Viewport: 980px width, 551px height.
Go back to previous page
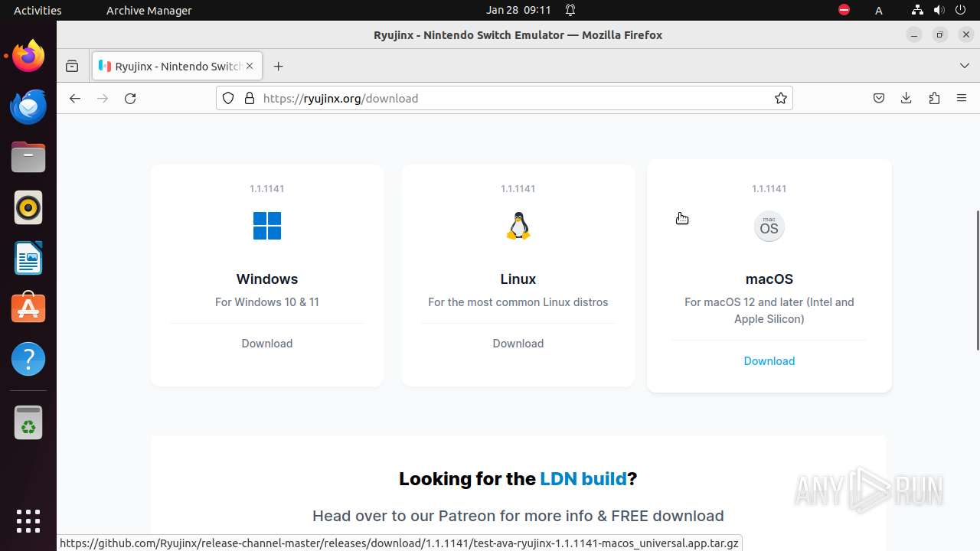click(74, 98)
